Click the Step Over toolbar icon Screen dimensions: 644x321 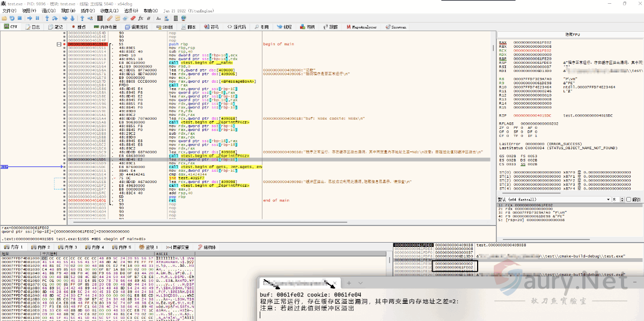[x=55, y=18]
